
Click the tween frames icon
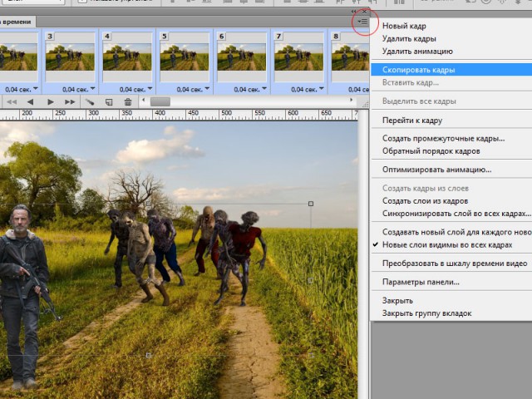tap(90, 101)
